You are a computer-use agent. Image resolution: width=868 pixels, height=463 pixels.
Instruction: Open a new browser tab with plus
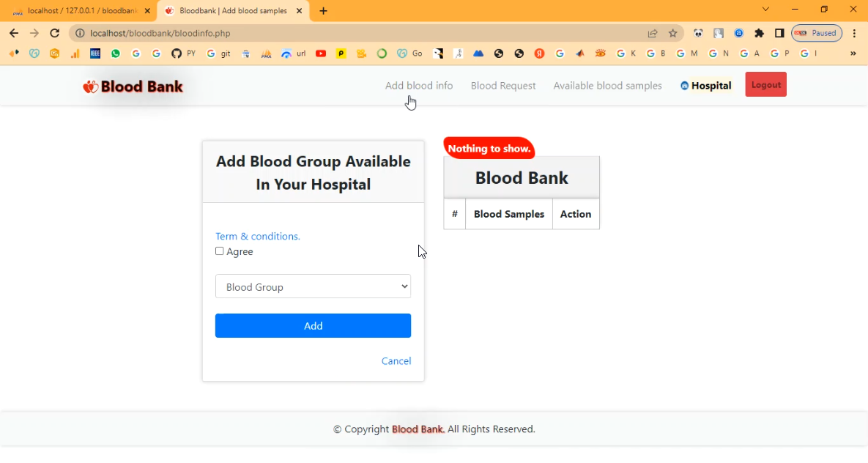coord(323,11)
